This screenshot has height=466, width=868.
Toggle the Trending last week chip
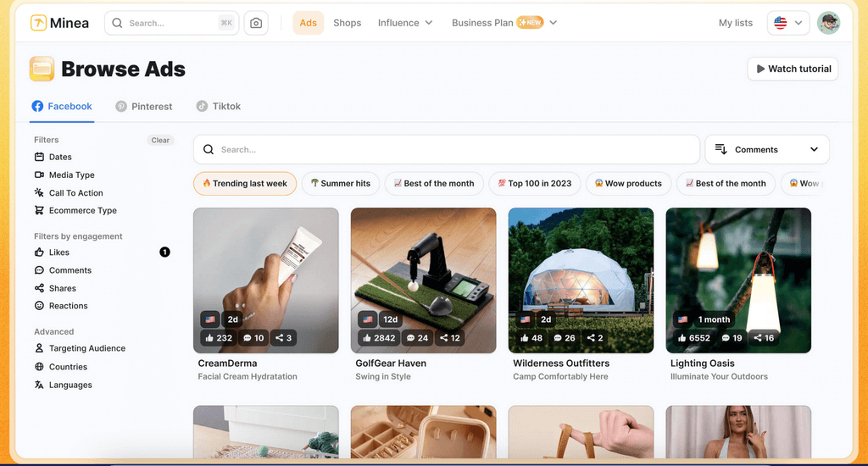click(245, 183)
